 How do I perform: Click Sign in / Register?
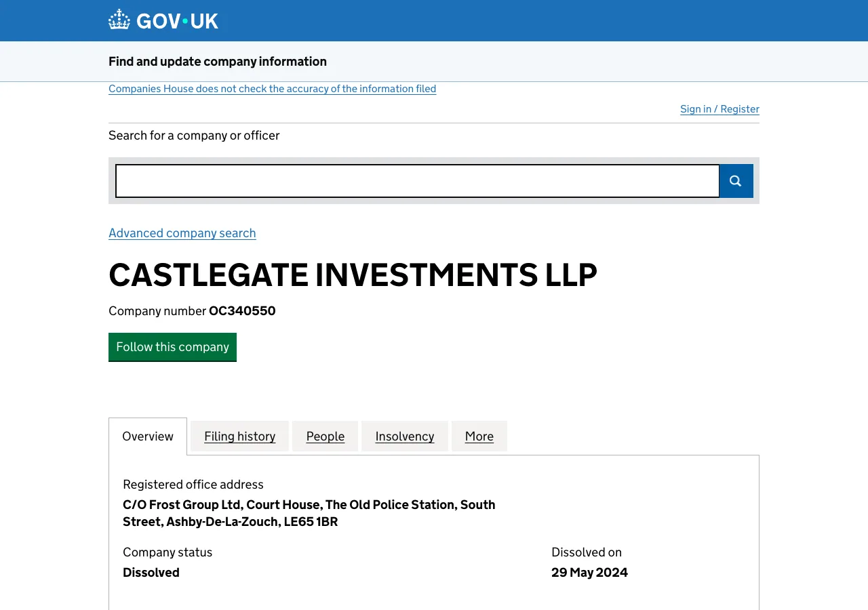(x=719, y=108)
